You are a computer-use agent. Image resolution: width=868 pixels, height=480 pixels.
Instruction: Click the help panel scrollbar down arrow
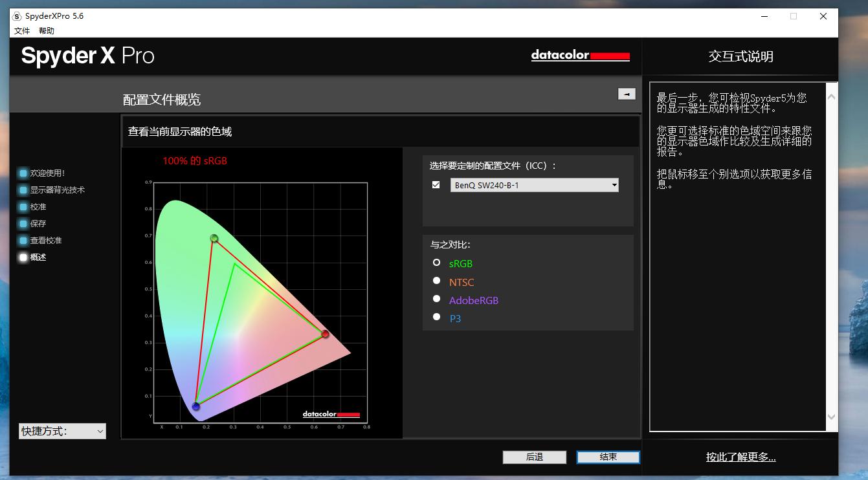click(832, 417)
